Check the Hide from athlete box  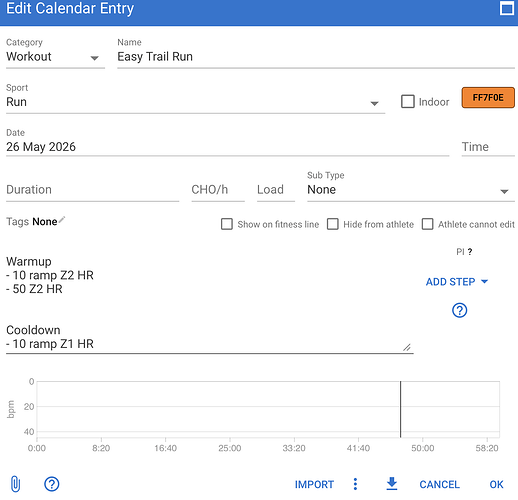click(333, 224)
